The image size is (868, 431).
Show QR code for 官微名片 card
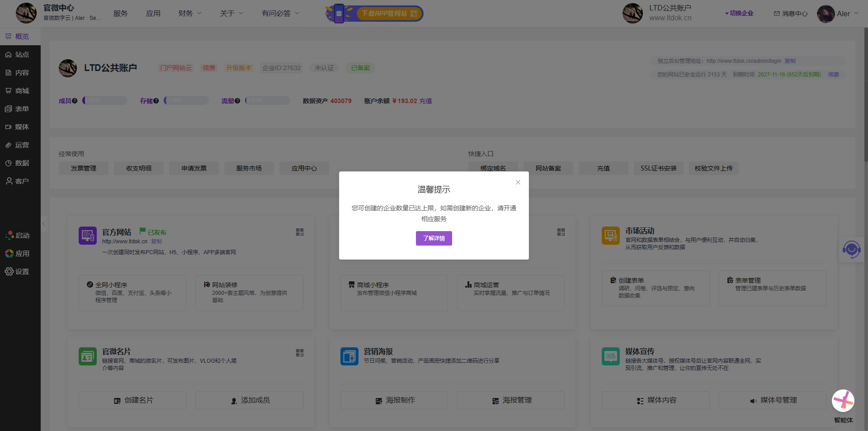[x=299, y=353]
